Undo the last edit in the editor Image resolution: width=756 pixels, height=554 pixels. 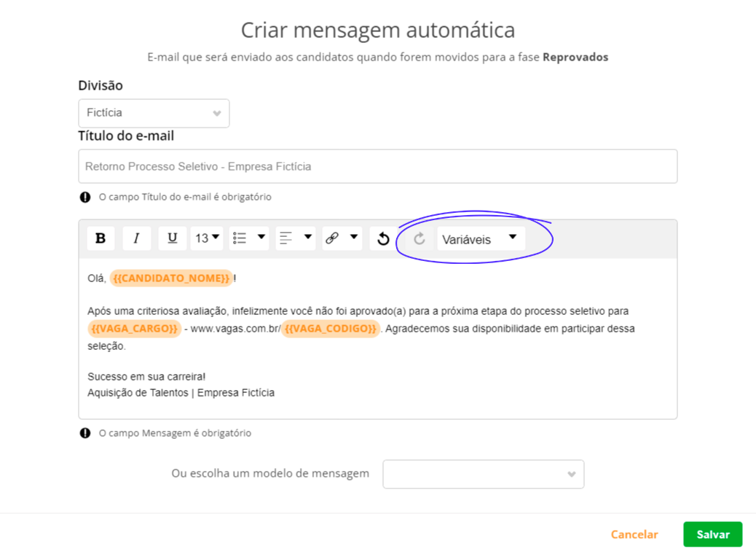383,238
